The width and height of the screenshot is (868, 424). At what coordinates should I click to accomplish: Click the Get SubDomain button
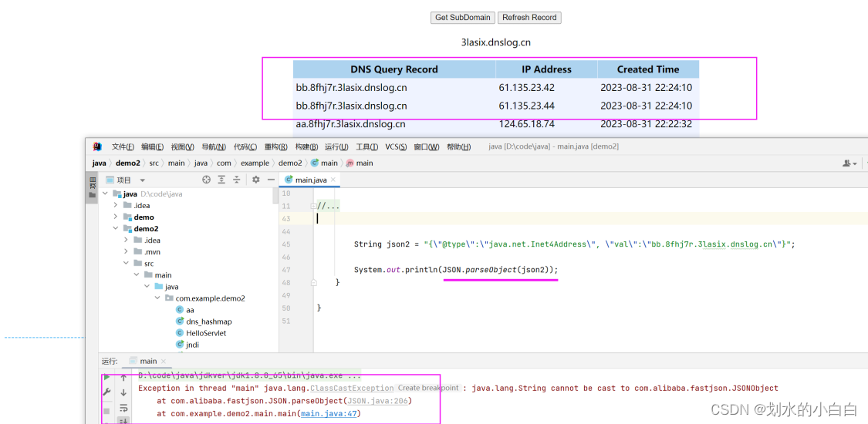click(x=463, y=17)
